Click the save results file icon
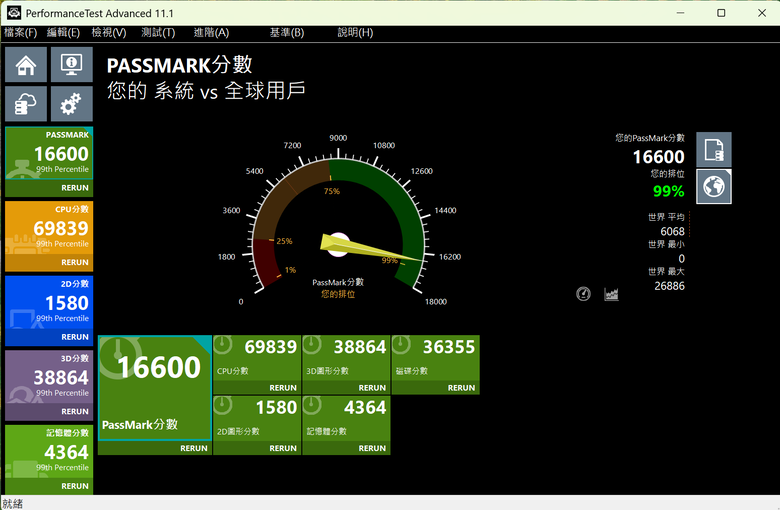 coord(714,150)
